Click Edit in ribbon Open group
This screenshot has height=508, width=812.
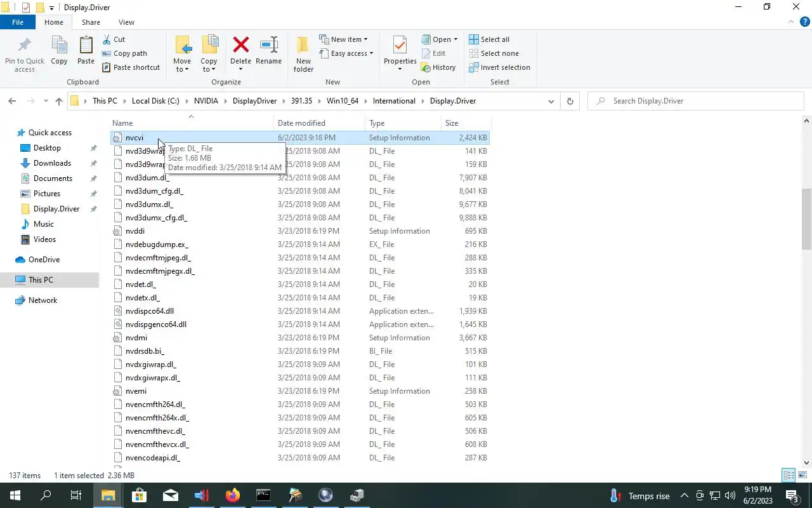(433, 53)
